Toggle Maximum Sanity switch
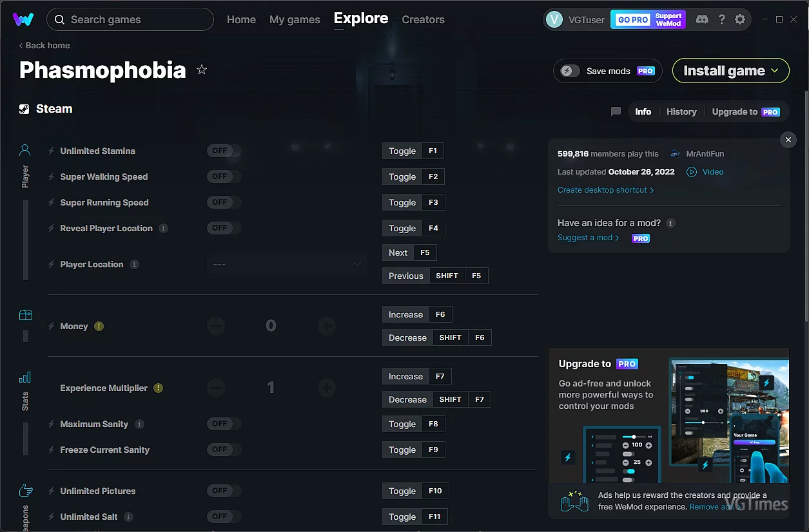The height and width of the screenshot is (532, 809). coord(224,424)
